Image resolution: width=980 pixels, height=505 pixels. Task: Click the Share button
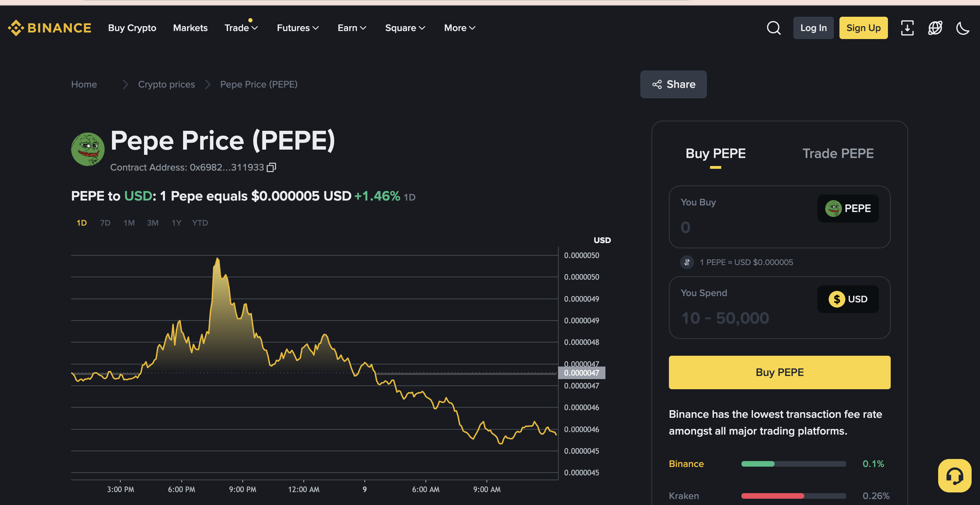pyautogui.click(x=673, y=84)
